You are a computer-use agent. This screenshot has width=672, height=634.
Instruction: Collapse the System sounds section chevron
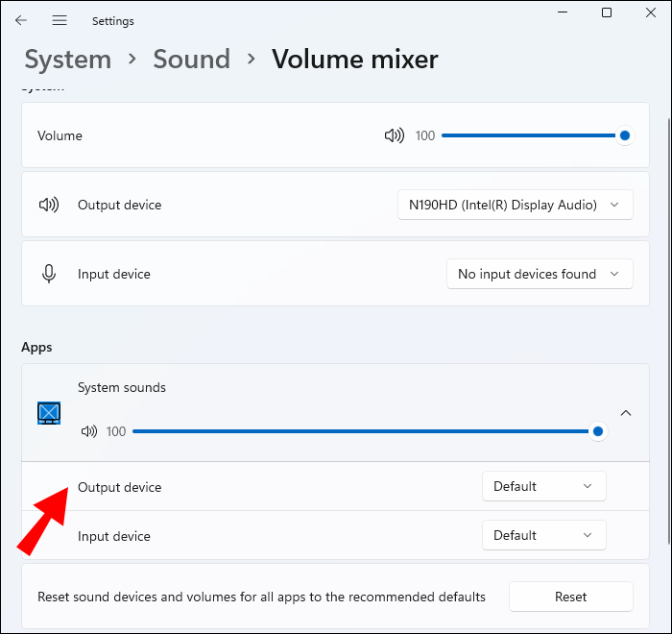click(x=626, y=413)
